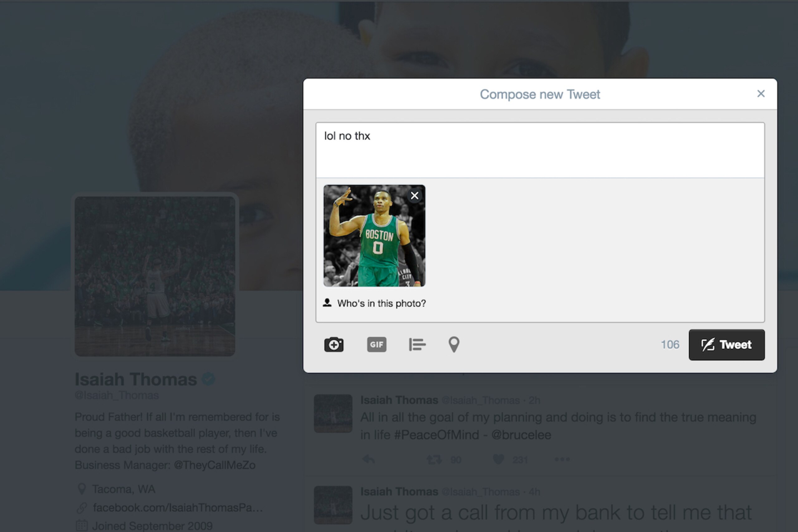
Task: Click the Isaiah Thomas name on the 4h tweet
Action: 399,491
